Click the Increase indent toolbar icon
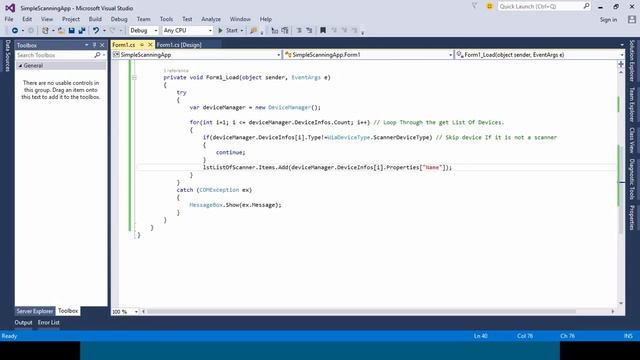This screenshot has width=640, height=360. coord(309,31)
